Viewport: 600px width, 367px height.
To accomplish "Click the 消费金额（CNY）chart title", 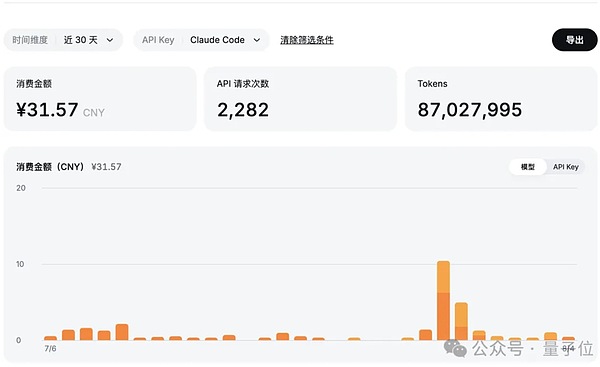I will 50,167.
